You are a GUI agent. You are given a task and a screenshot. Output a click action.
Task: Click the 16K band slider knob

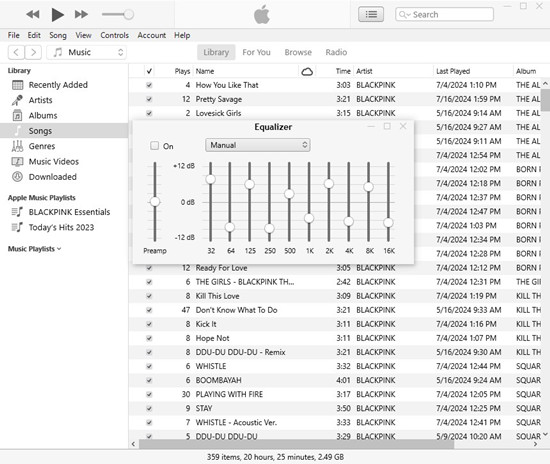point(388,222)
